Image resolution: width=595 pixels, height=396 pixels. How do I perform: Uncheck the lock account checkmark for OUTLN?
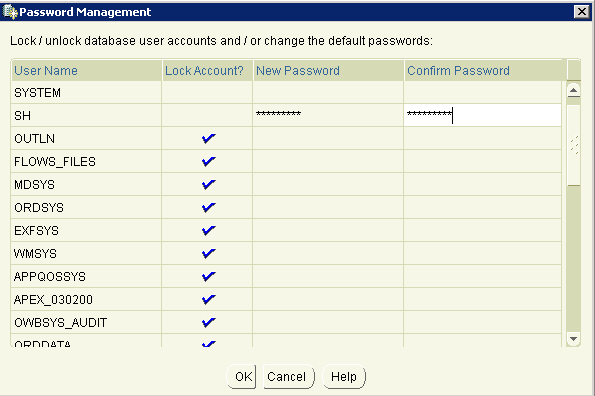click(x=208, y=138)
